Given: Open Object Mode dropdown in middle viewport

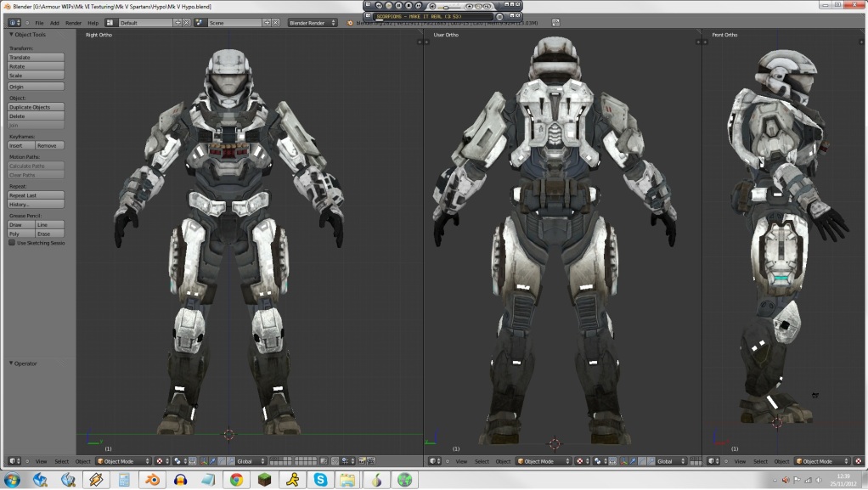Looking at the screenshot, I should coord(544,461).
